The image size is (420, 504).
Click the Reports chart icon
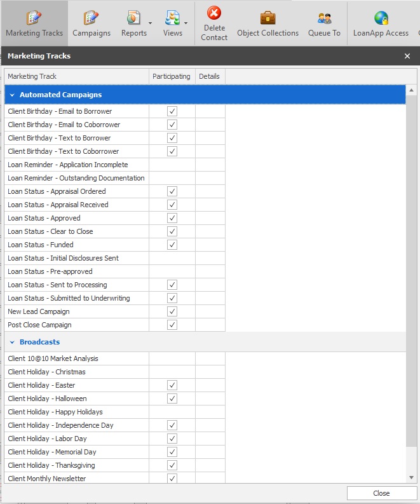coord(133,18)
